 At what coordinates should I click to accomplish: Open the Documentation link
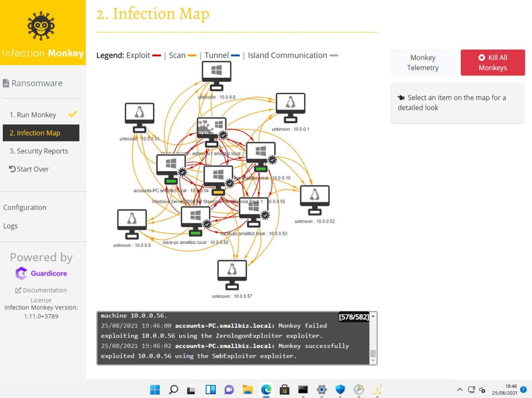coord(41,290)
